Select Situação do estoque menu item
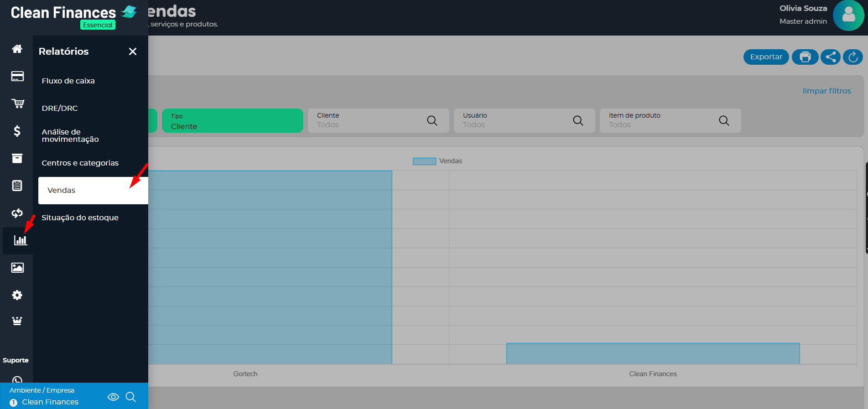 80,217
